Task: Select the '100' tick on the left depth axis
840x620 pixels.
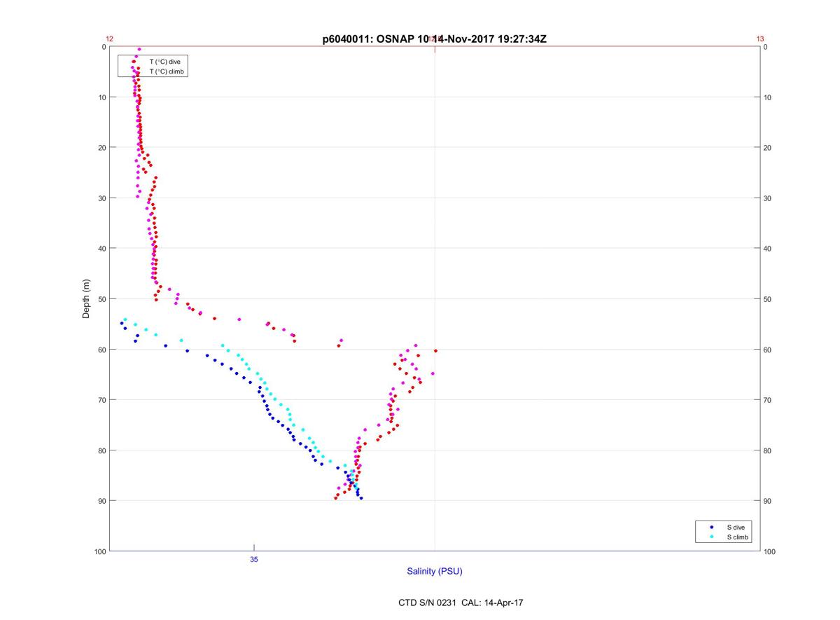Action: tap(100, 551)
